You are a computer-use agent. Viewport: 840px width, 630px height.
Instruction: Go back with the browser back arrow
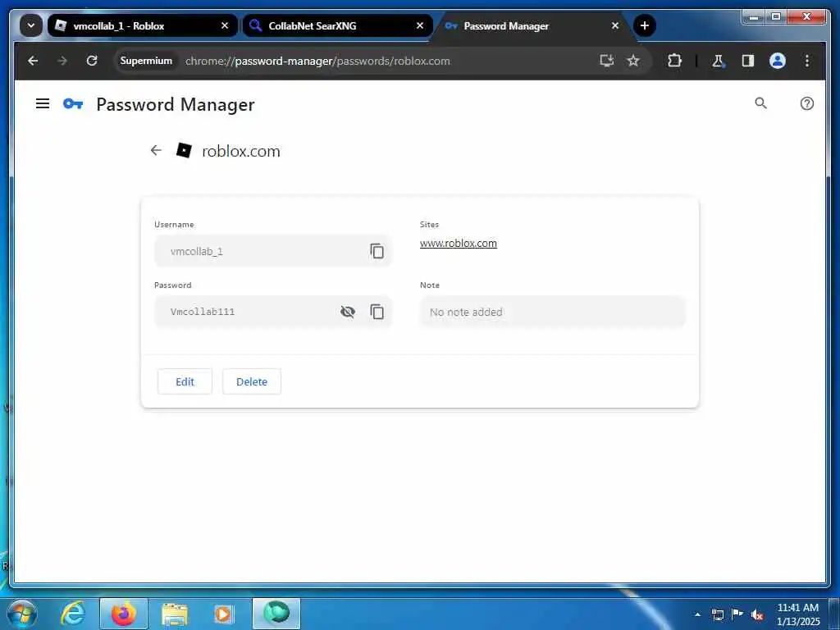33,61
